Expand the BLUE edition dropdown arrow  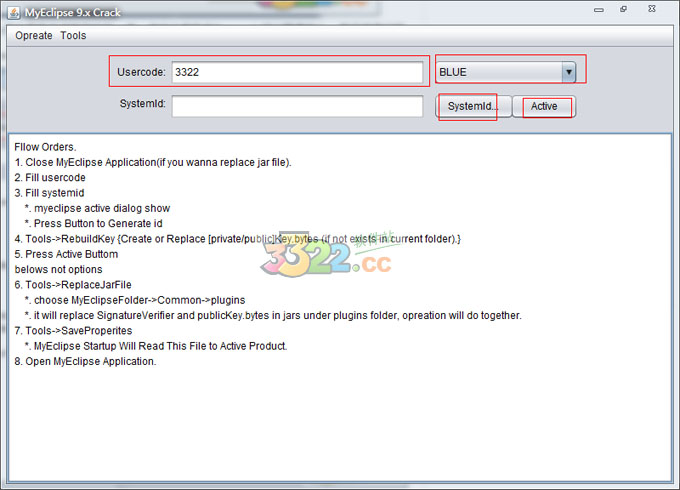tap(569, 72)
